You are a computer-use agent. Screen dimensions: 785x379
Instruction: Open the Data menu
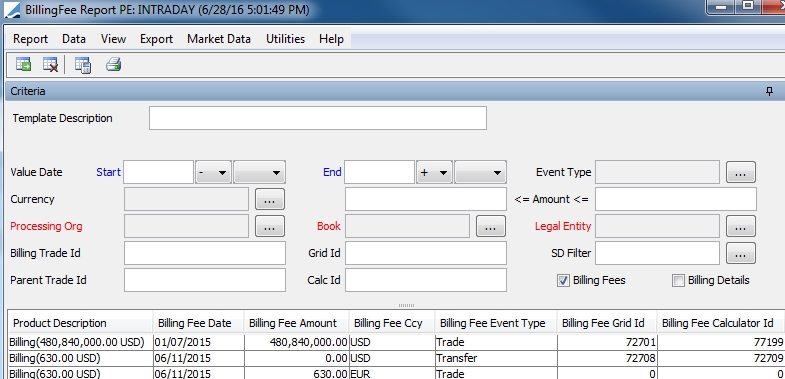click(74, 39)
